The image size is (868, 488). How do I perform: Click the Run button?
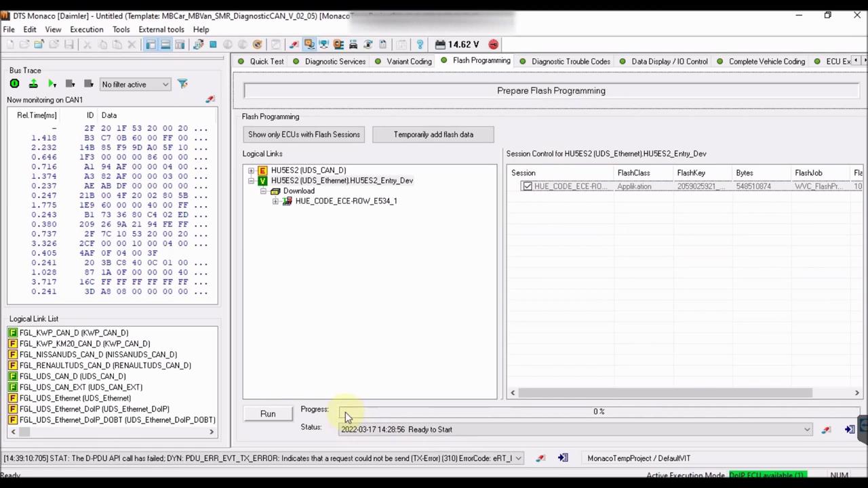pyautogui.click(x=268, y=414)
